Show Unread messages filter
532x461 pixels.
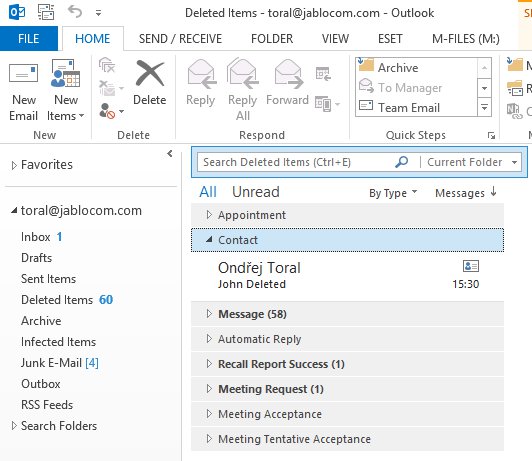(255, 192)
